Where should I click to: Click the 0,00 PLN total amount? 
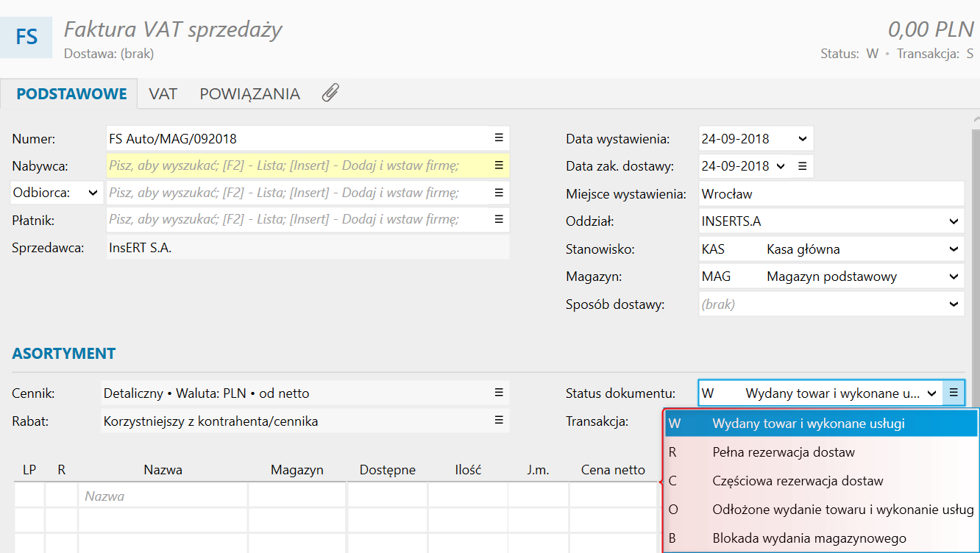click(x=931, y=29)
